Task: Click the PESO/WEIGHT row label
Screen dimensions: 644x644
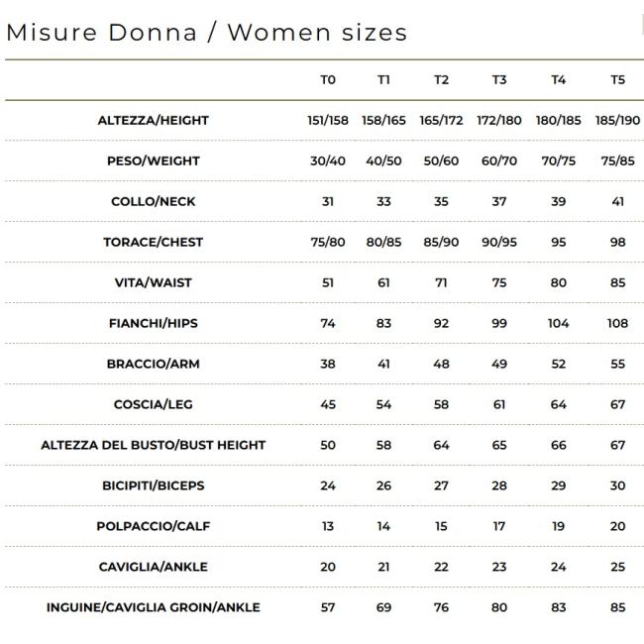Action: (154, 161)
